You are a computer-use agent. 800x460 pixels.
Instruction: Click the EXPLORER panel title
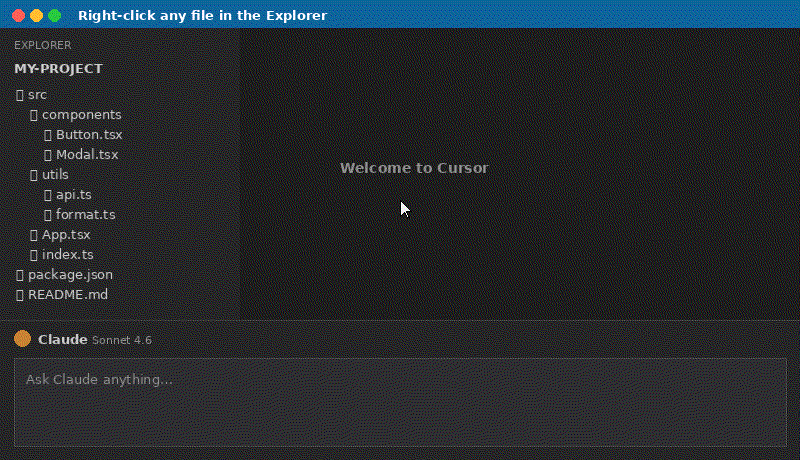point(43,45)
